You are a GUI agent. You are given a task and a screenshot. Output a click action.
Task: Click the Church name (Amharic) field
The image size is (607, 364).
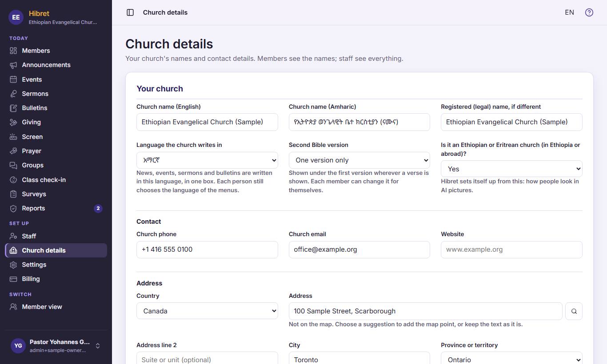click(359, 122)
